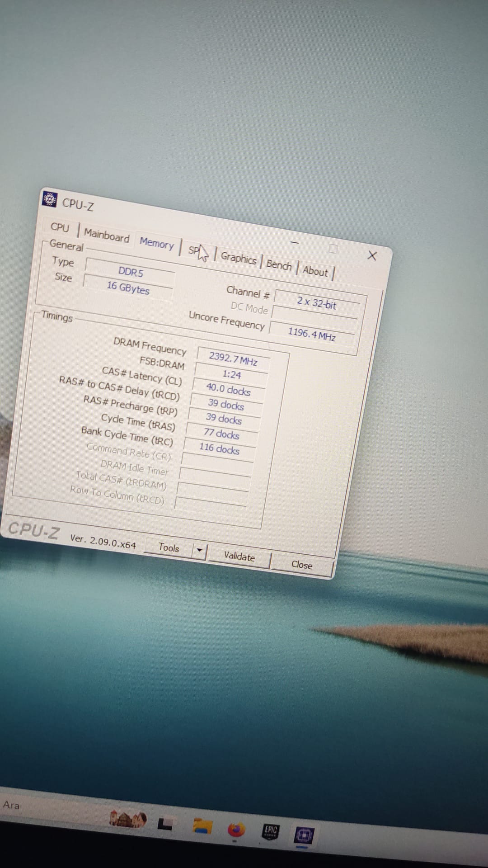Close CPU-Z with the X button
The width and height of the screenshot is (488, 868).
click(x=372, y=255)
